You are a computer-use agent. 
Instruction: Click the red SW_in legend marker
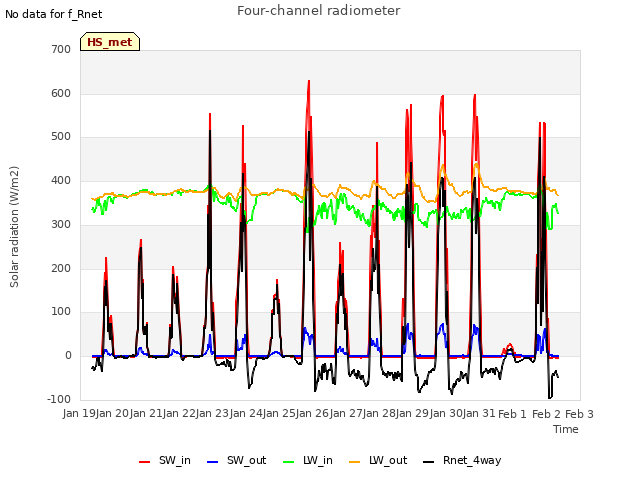coord(144,462)
